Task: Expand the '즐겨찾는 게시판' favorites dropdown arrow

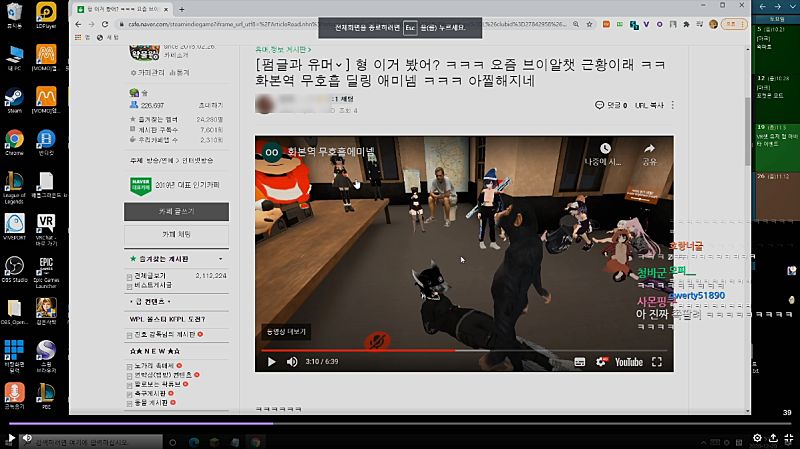Action: tap(220, 259)
